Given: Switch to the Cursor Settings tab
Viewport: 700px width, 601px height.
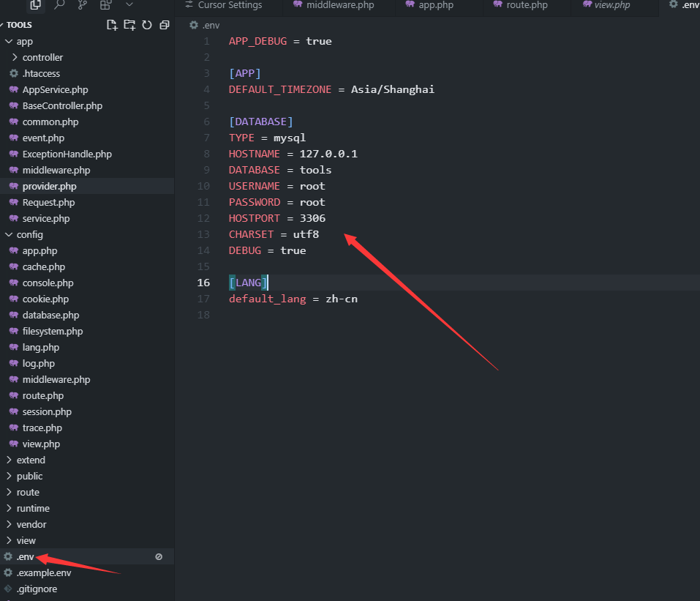Looking at the screenshot, I should pos(230,5).
